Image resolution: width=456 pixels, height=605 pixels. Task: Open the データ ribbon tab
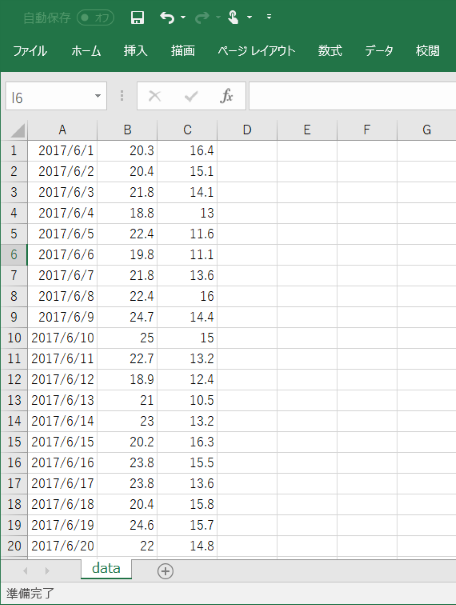click(379, 51)
